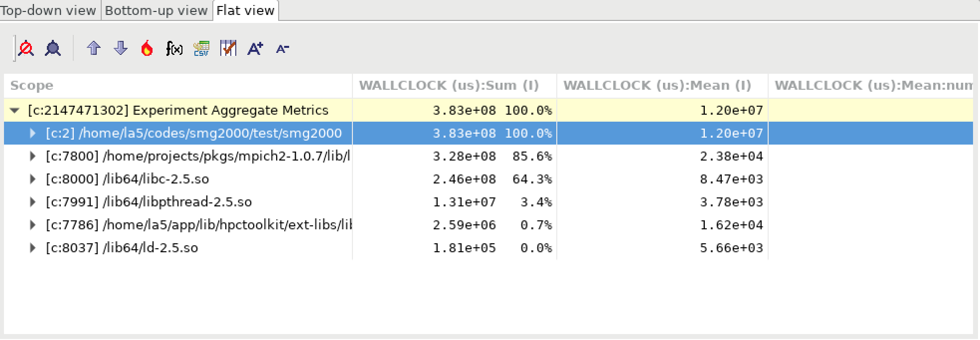Activate the hot path flame icon
This screenshot has height=340, width=980.
[147, 48]
